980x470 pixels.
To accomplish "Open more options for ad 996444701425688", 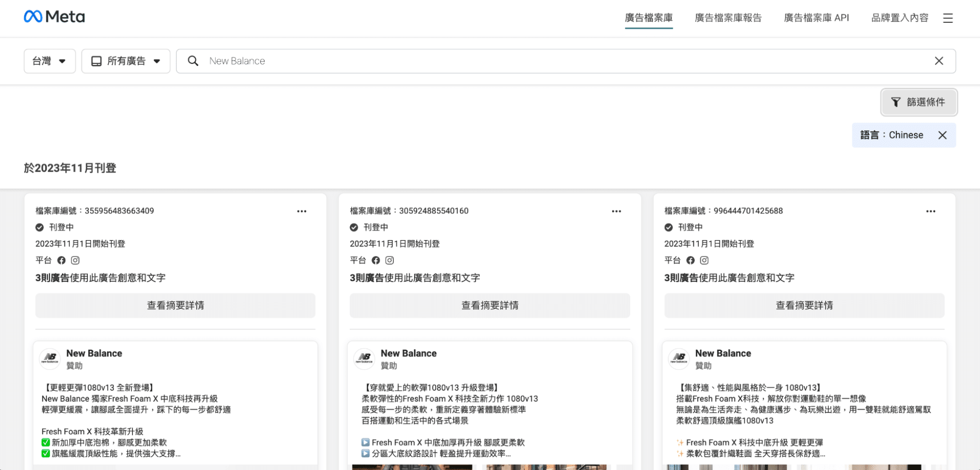I will tap(930, 211).
